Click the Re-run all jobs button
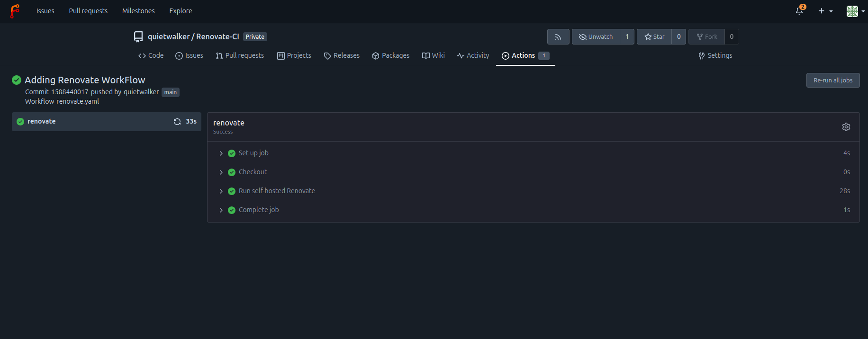Viewport: 868px width, 339px height. (832, 80)
